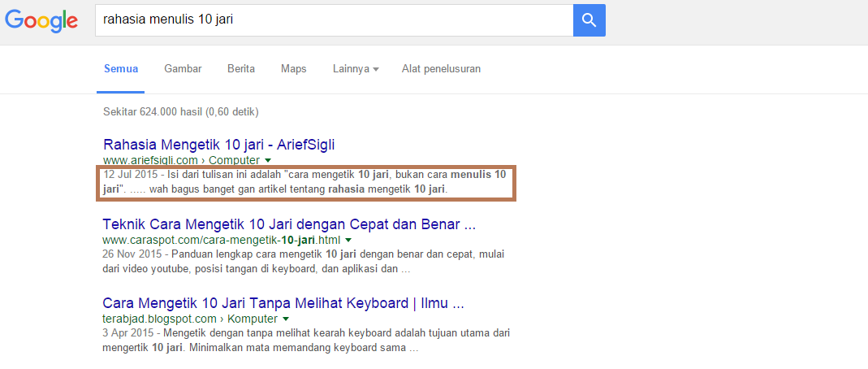
Task: Go to the Maps tab
Action: (x=293, y=69)
